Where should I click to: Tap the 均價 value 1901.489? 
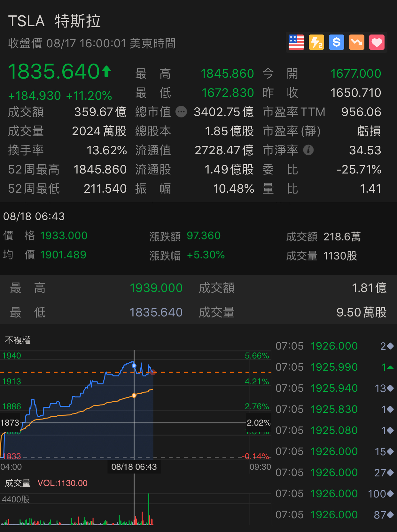(63, 255)
